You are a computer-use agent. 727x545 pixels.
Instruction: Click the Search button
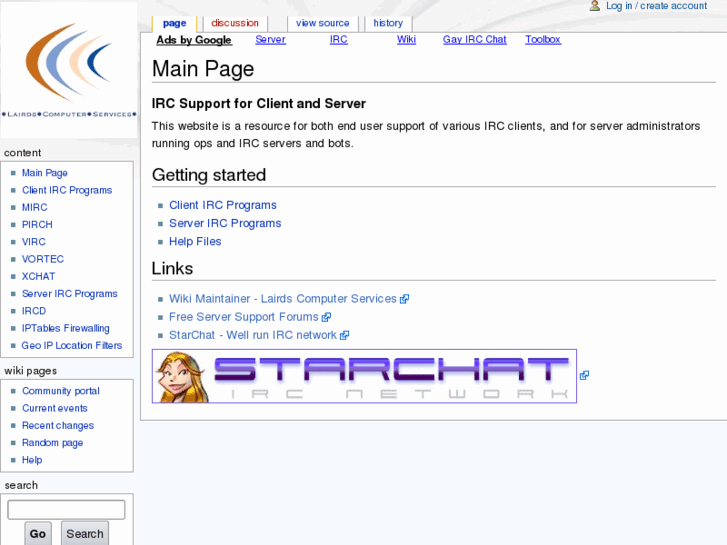pos(85,534)
